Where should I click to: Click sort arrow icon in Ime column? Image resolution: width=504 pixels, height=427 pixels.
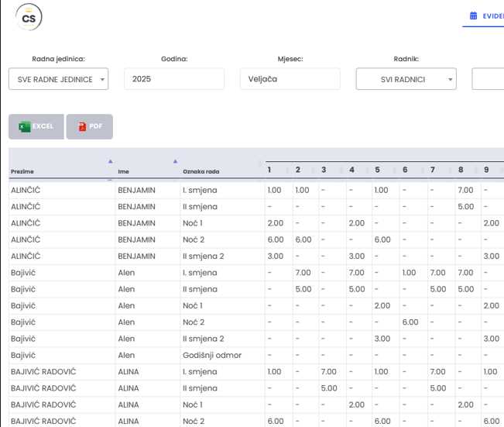pos(175,161)
